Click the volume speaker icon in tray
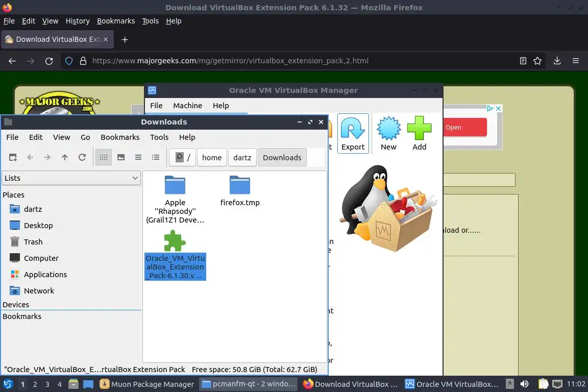 tap(524, 384)
